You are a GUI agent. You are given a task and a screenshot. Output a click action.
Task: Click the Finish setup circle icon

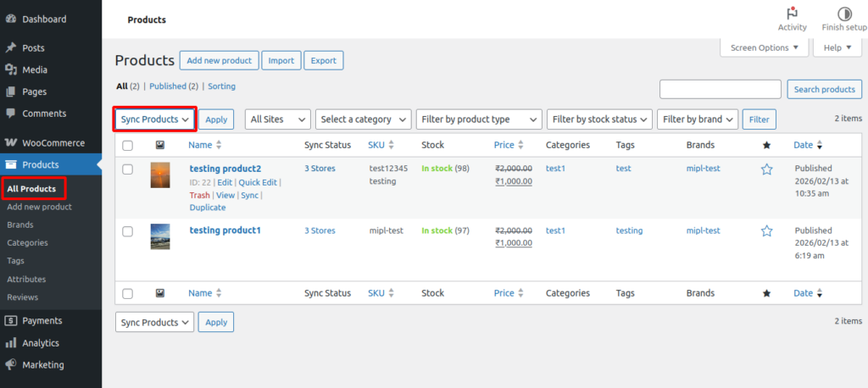[x=844, y=14]
